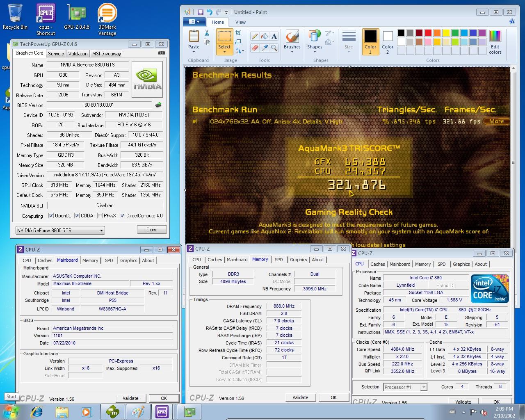Choose the Text tool
Screen dimensions: 525x420
[x=274, y=37]
